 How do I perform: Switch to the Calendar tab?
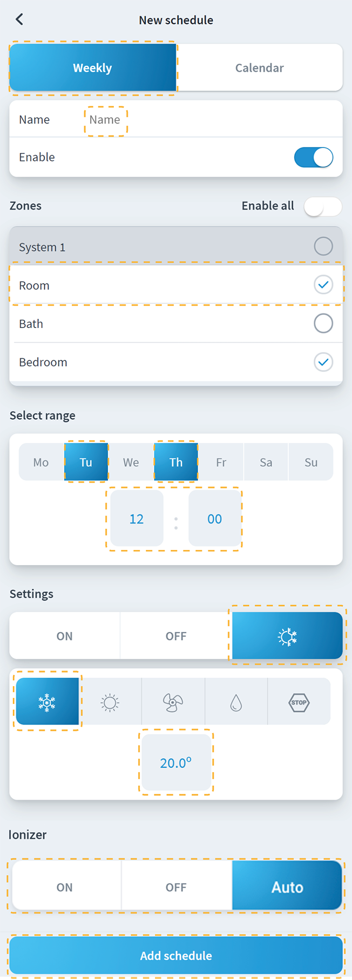(259, 68)
